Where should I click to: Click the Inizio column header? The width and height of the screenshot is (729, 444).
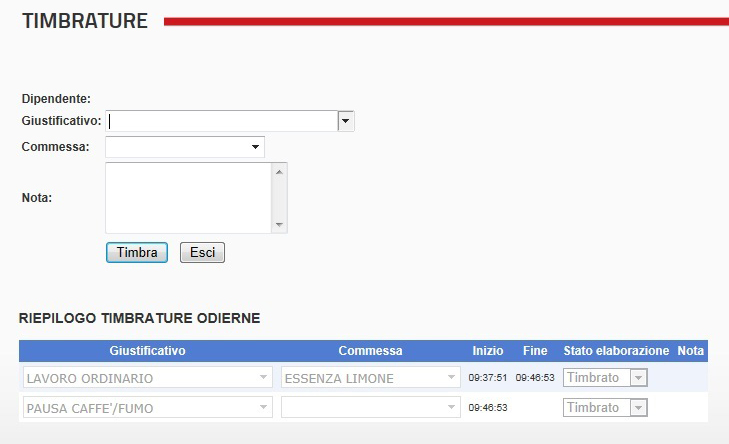coord(488,351)
